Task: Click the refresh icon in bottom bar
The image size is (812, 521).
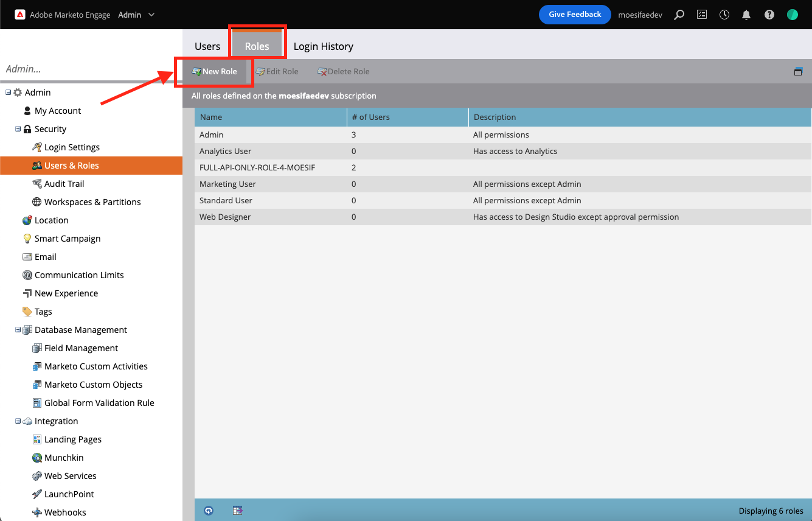Action: coord(209,511)
